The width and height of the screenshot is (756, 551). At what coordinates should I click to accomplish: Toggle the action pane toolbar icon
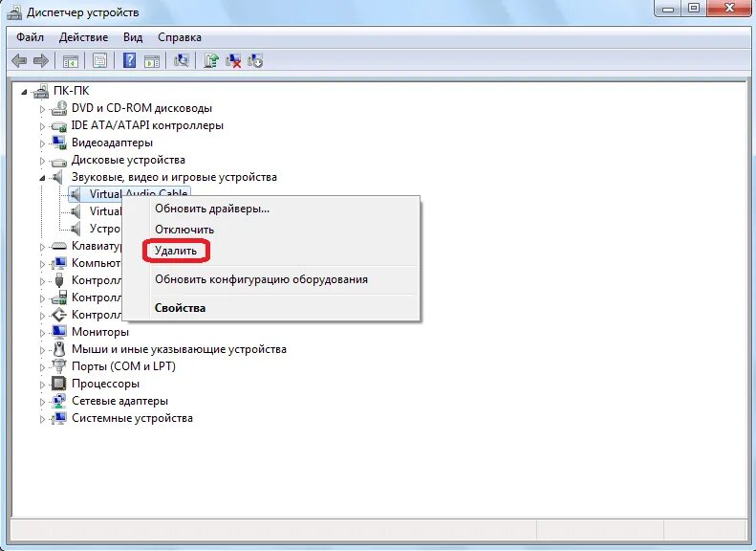(152, 61)
